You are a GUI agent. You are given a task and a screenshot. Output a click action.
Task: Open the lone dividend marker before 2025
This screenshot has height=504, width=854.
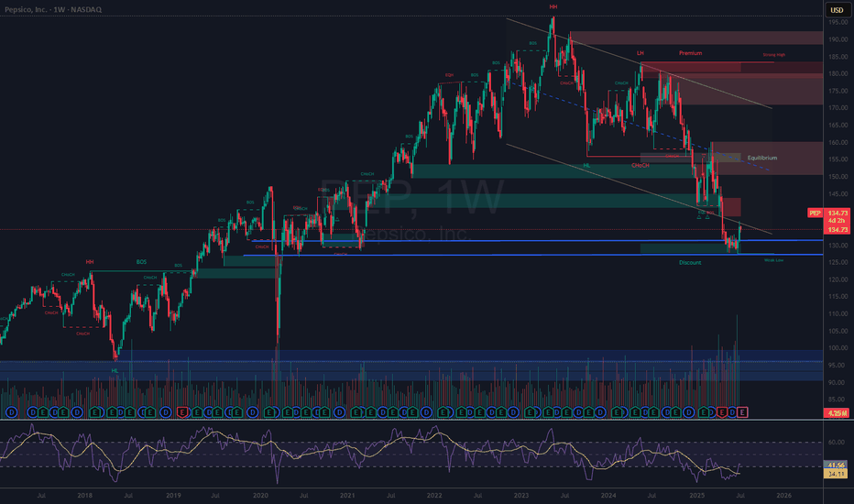pos(688,412)
